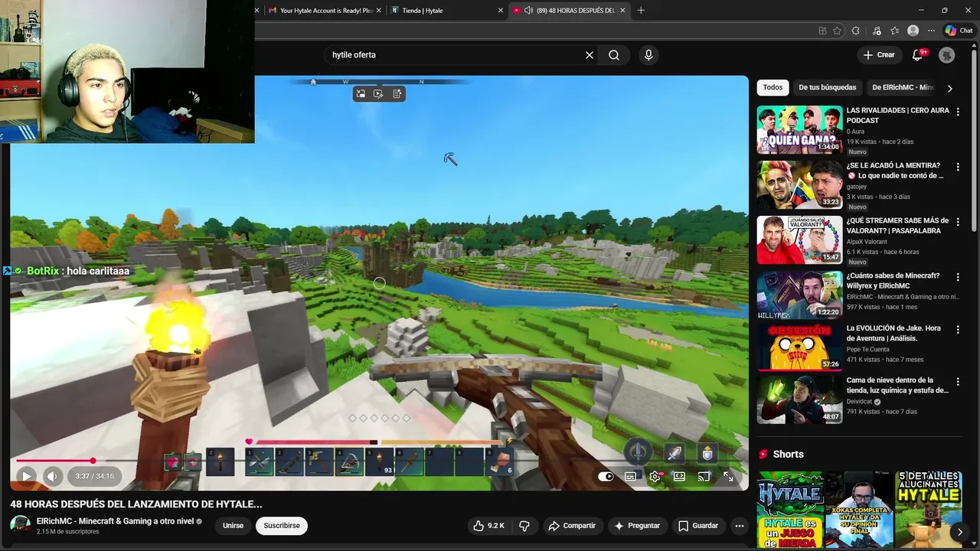
Task: Open more actions next to Guardar
Action: tap(739, 526)
